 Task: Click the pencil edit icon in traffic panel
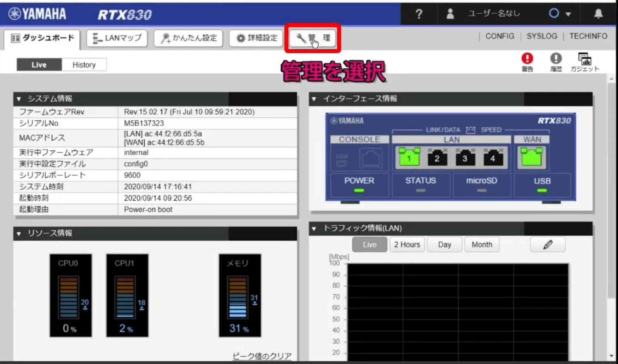pos(548,245)
